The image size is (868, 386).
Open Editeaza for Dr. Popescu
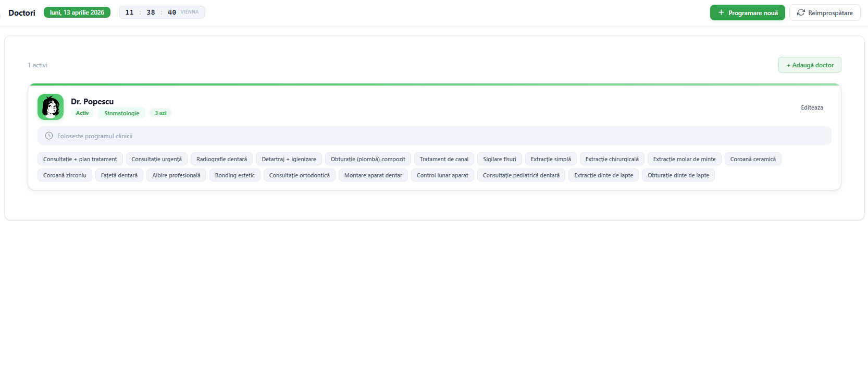click(x=812, y=107)
